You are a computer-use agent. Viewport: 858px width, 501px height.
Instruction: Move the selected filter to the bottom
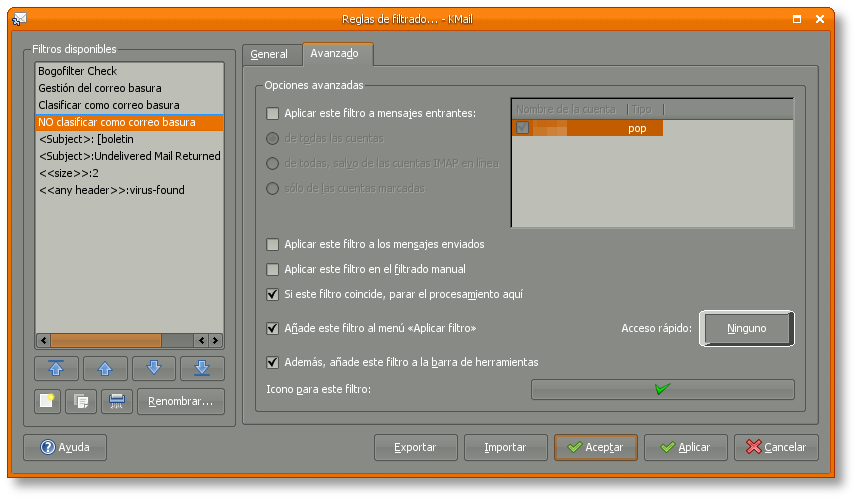[202, 367]
